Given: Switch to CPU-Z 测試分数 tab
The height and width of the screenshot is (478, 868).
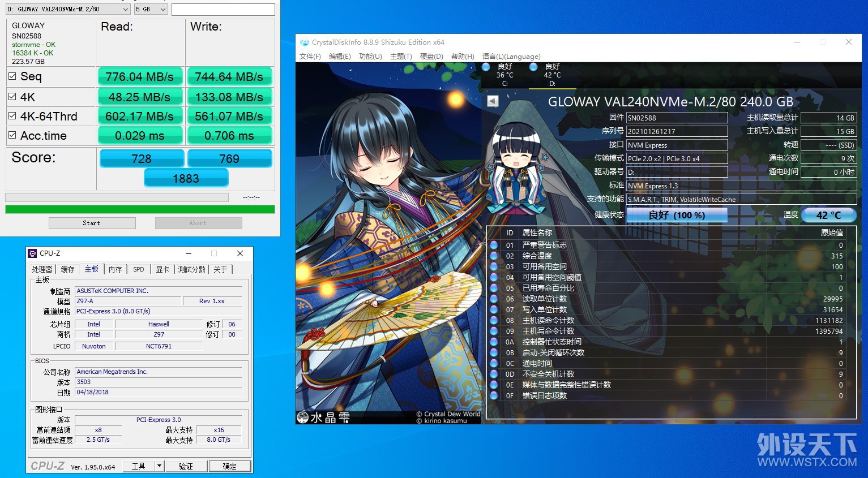Looking at the screenshot, I should [192, 269].
